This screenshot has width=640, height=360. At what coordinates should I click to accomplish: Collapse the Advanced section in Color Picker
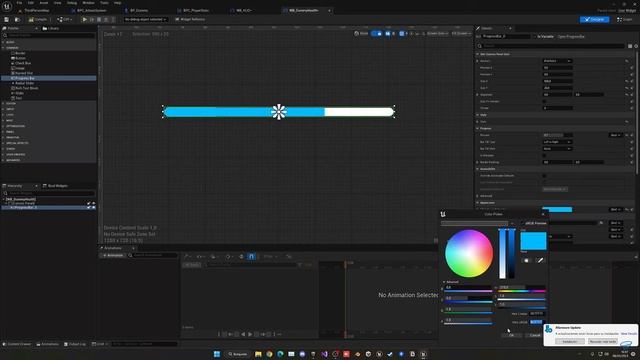point(444,282)
